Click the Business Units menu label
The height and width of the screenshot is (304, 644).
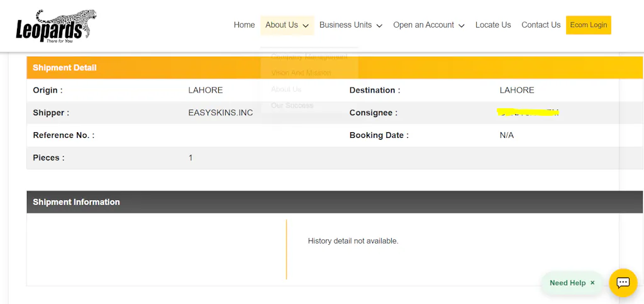pos(345,25)
